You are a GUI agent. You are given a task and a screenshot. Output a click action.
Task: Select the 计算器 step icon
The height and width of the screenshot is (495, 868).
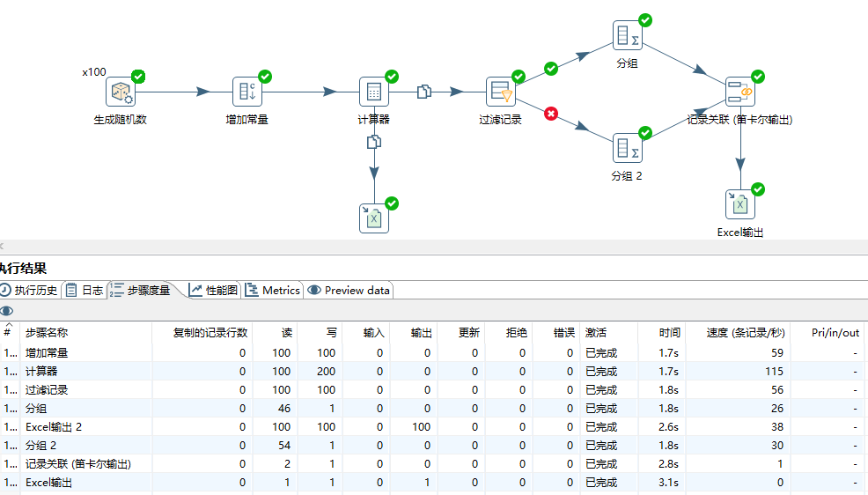click(373, 92)
